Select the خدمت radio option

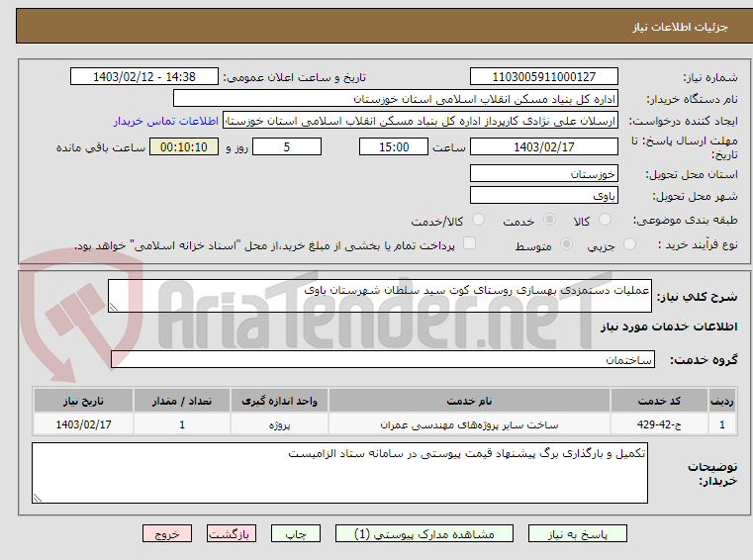pos(549,220)
